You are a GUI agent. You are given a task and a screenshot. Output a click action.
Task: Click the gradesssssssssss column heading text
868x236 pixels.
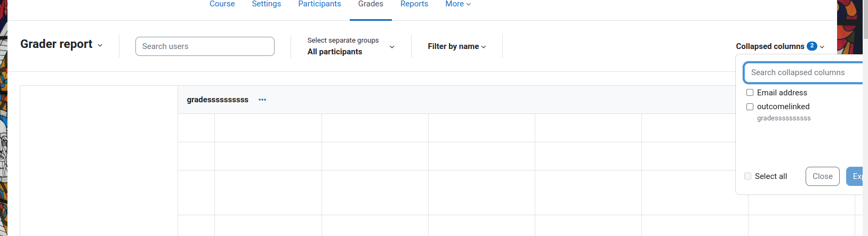(218, 100)
